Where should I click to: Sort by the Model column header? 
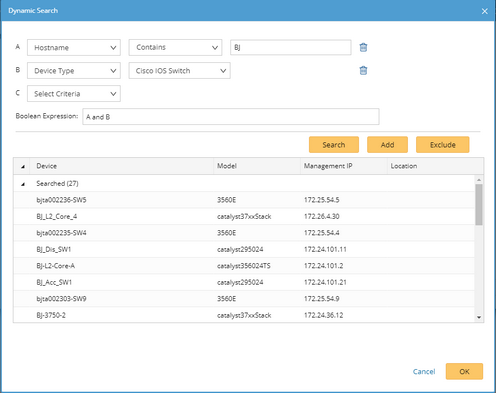257,166
